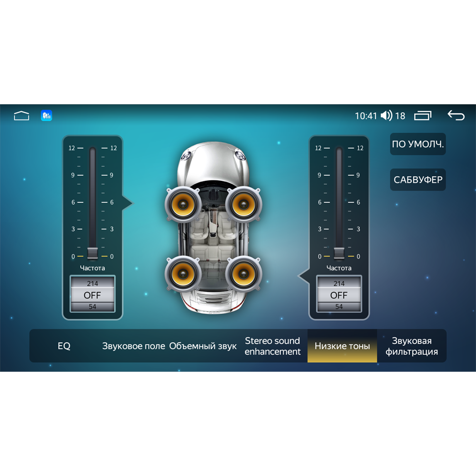The height and width of the screenshot is (476, 476).
Task: Go back using the return arrow
Action: [x=456, y=115]
